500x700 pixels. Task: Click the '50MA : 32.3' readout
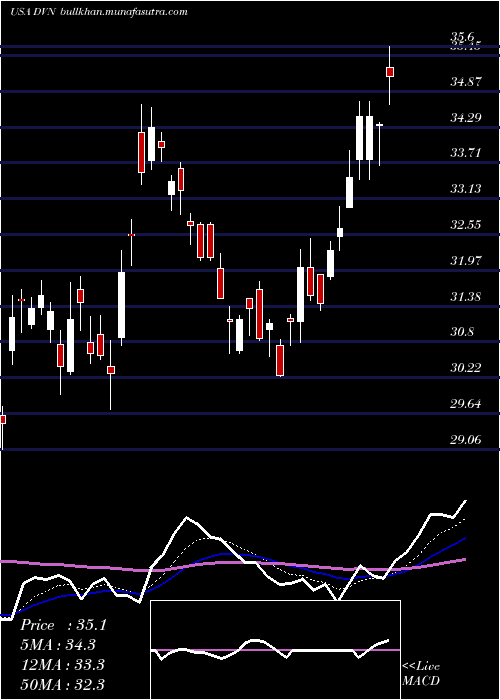(x=62, y=684)
